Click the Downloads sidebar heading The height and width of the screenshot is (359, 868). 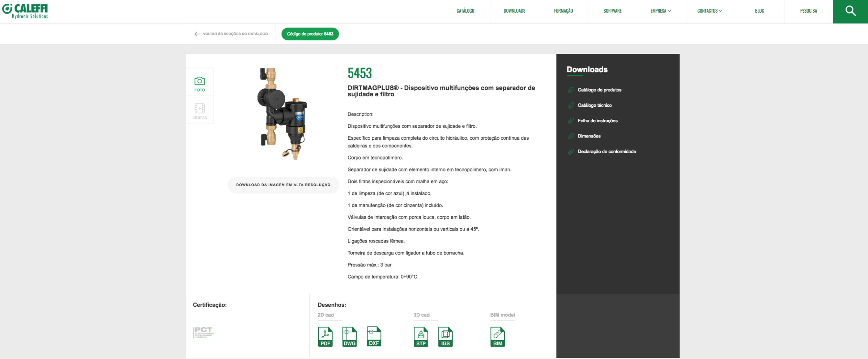[x=587, y=69]
